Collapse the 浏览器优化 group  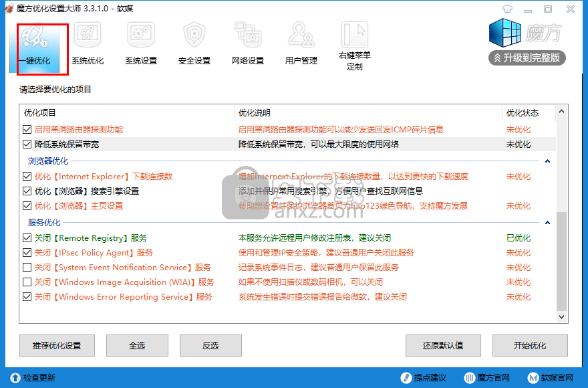click(547, 161)
